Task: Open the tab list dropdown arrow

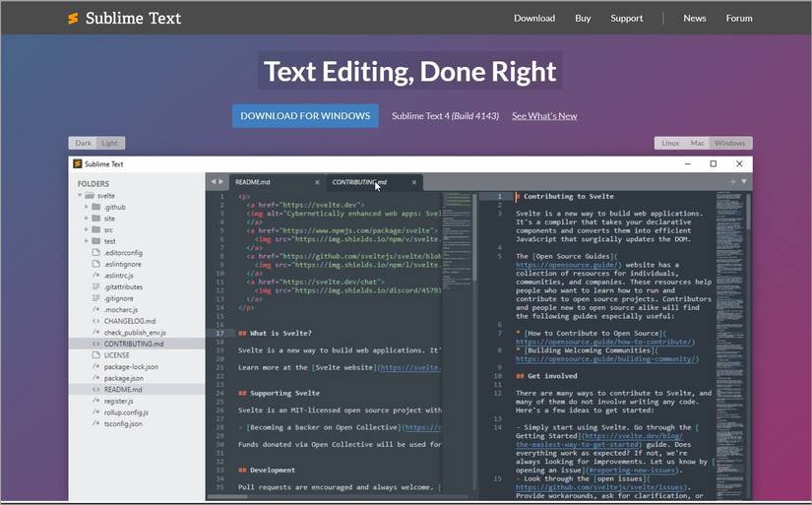Action: [744, 182]
